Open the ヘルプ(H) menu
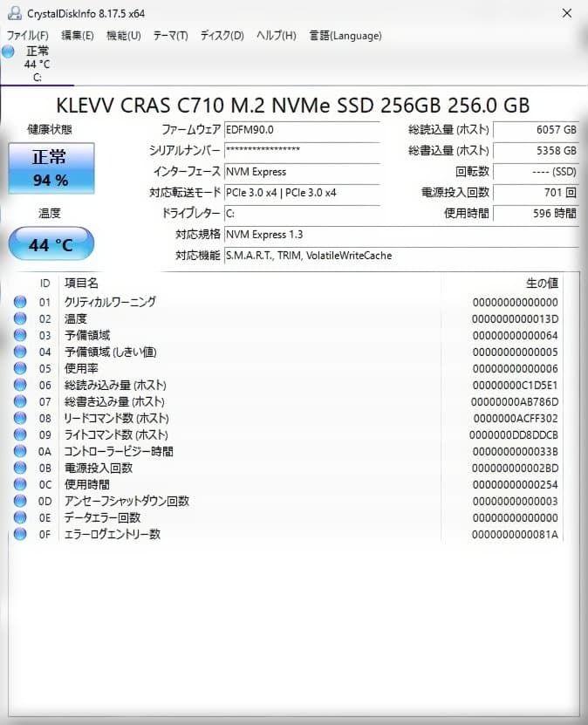This screenshot has height=725, width=588. [x=276, y=36]
